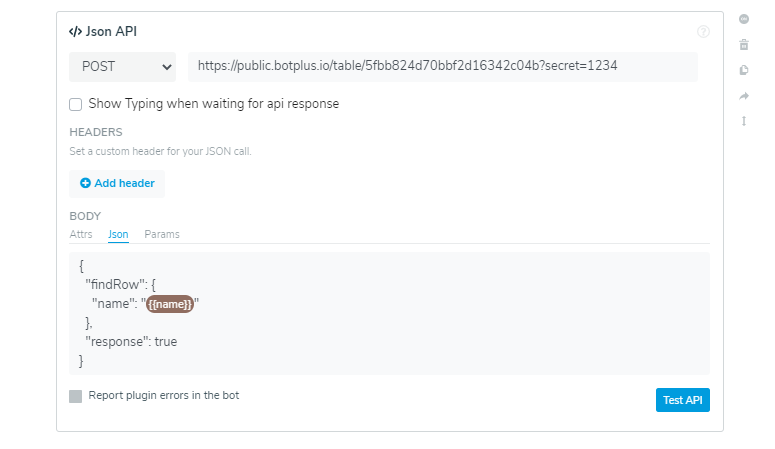This screenshot has width=775, height=449.
Task: Click the plus icon in Add header
Action: pyautogui.click(x=85, y=183)
